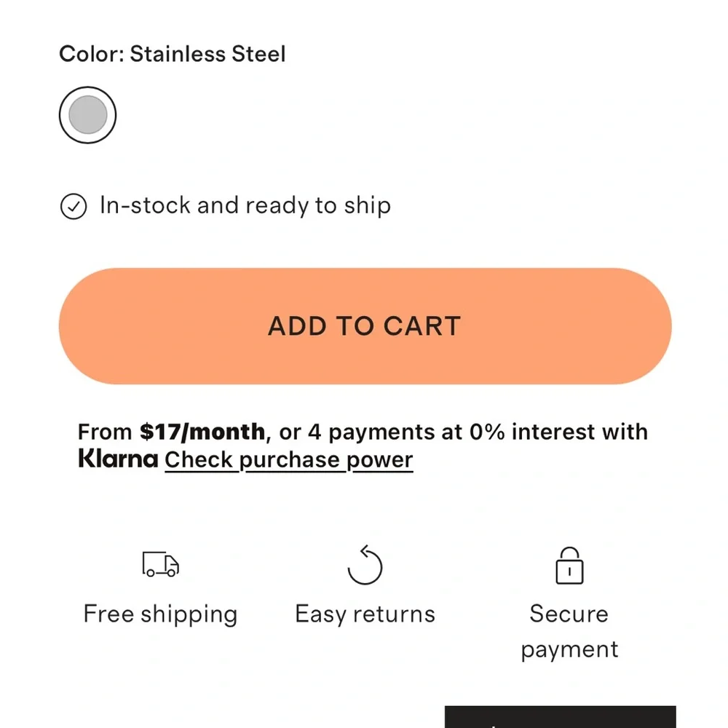The height and width of the screenshot is (728, 728).
Task: Click the bold $17/month price text
Action: [202, 432]
